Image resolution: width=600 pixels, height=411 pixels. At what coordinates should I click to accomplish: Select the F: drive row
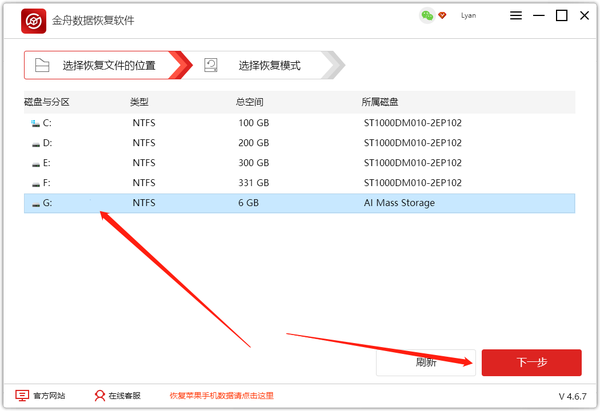point(299,183)
